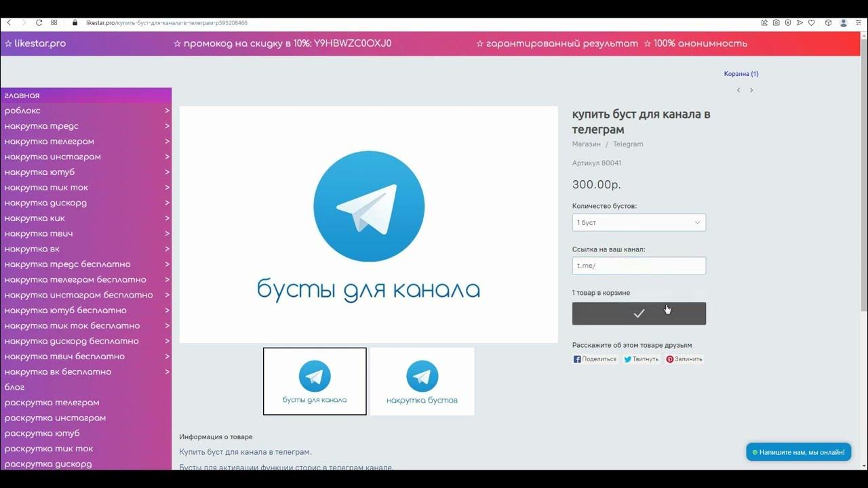This screenshot has height=488, width=868.
Task: Expand the накрутка кик menu item
Action: pos(85,218)
